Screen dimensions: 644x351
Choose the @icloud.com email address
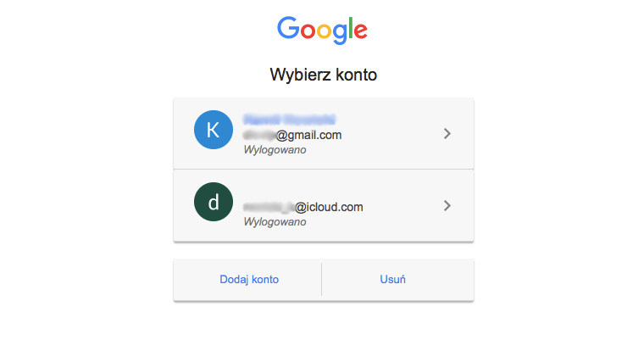(303, 207)
